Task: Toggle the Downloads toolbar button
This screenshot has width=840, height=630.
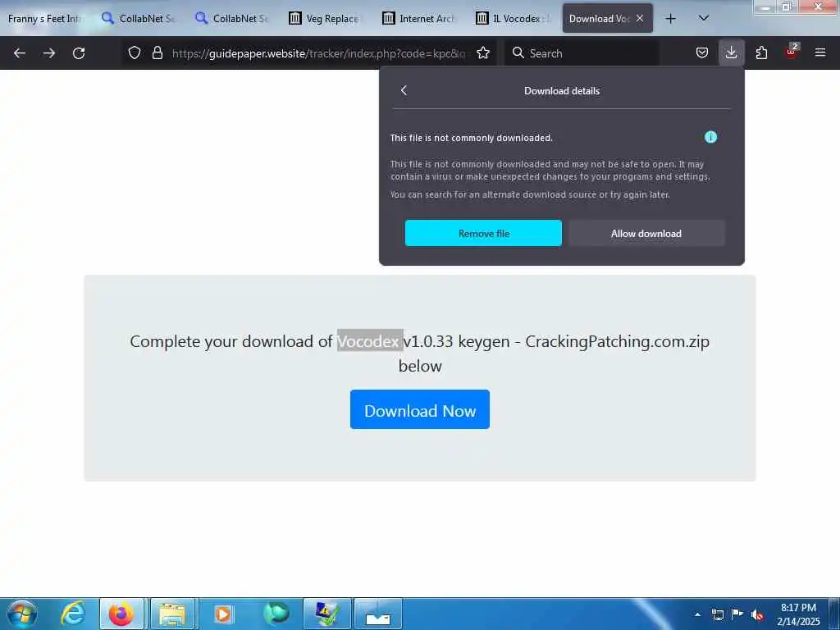Action: point(731,53)
